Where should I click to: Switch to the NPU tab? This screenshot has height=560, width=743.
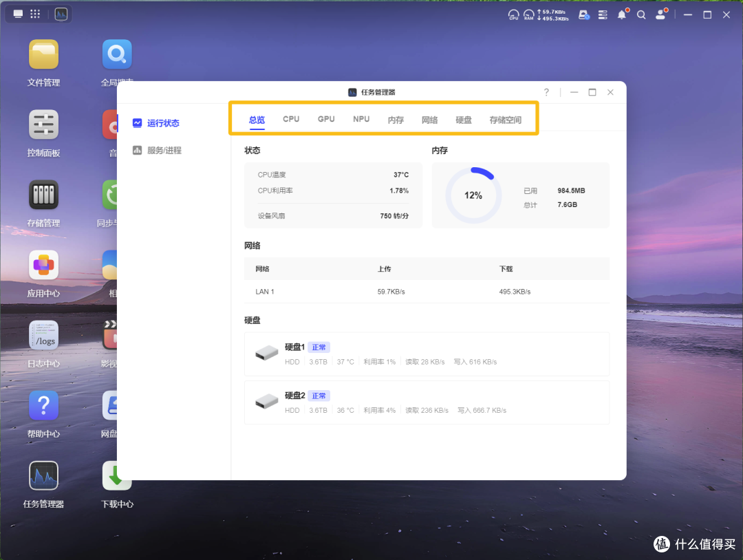[x=361, y=120]
